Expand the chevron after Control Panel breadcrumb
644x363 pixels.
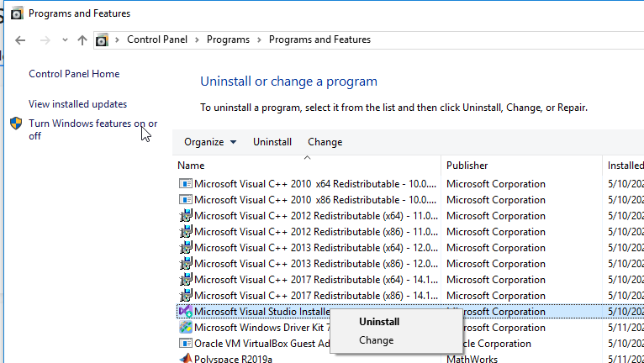tap(197, 39)
